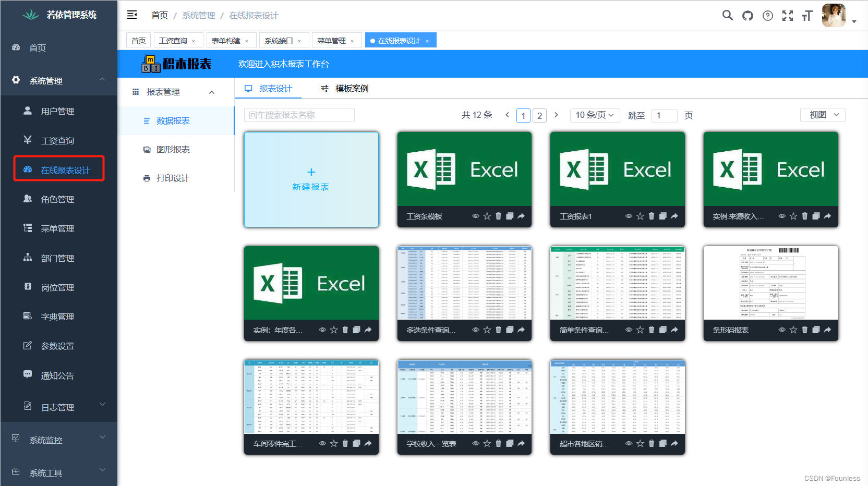Delete 条形码报表 with trash icon
The height and width of the screenshot is (486, 868).
(804, 330)
